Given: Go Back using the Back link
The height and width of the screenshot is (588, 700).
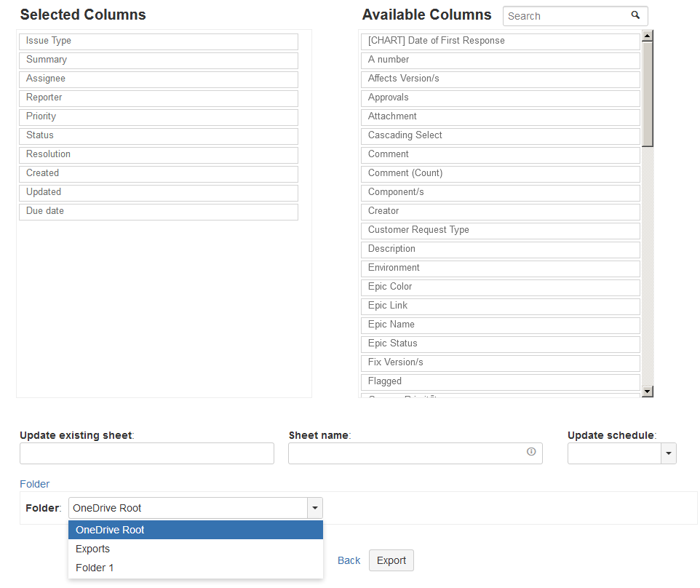Looking at the screenshot, I should 349,560.
